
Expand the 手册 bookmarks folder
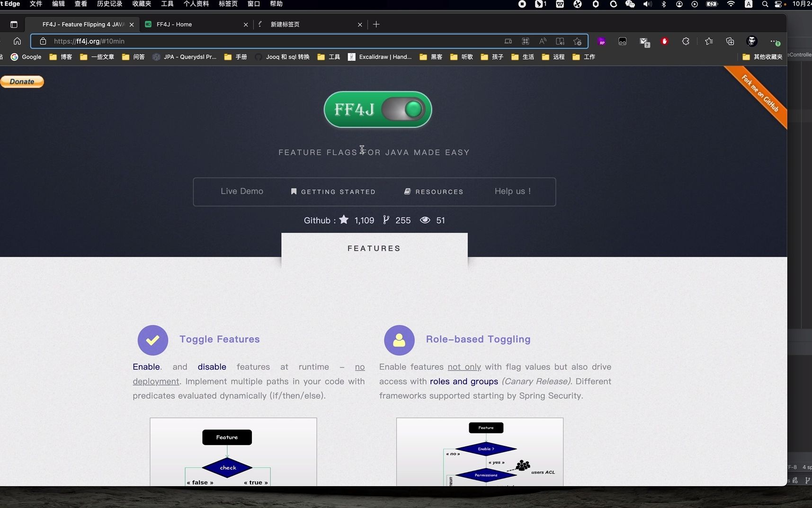click(x=235, y=57)
